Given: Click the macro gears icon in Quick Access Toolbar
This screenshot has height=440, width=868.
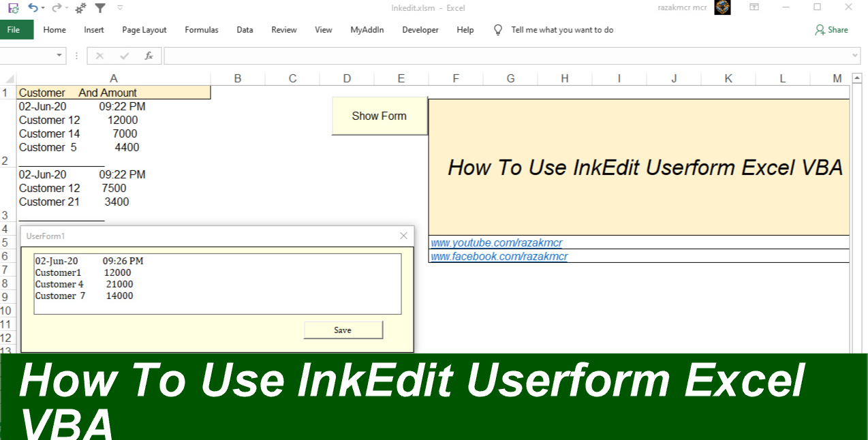Looking at the screenshot, I should pos(80,8).
